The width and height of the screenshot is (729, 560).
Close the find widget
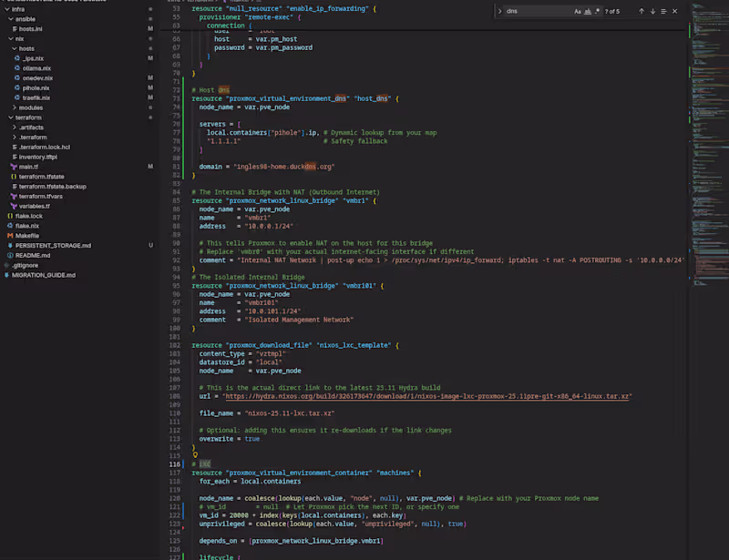[674, 11]
